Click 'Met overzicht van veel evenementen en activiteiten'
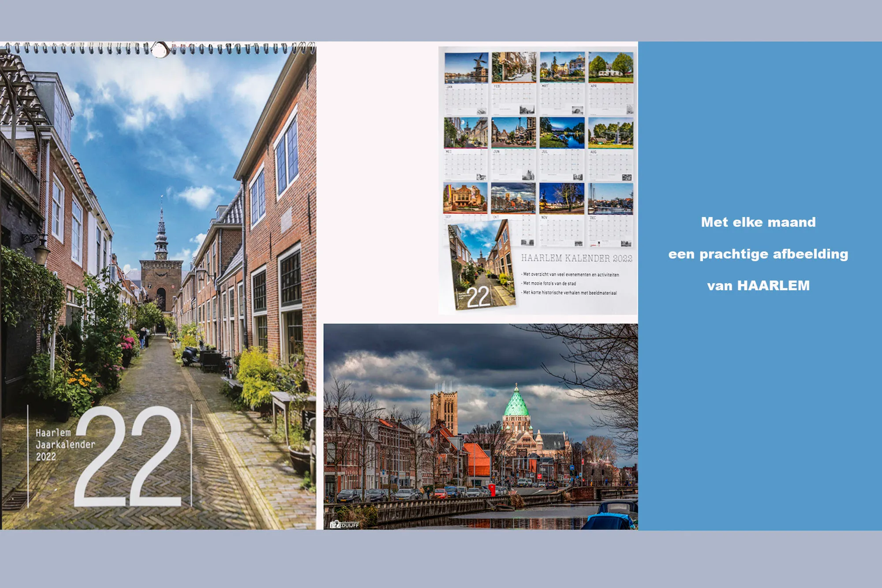Viewport: 882px width, 588px height. [570, 274]
